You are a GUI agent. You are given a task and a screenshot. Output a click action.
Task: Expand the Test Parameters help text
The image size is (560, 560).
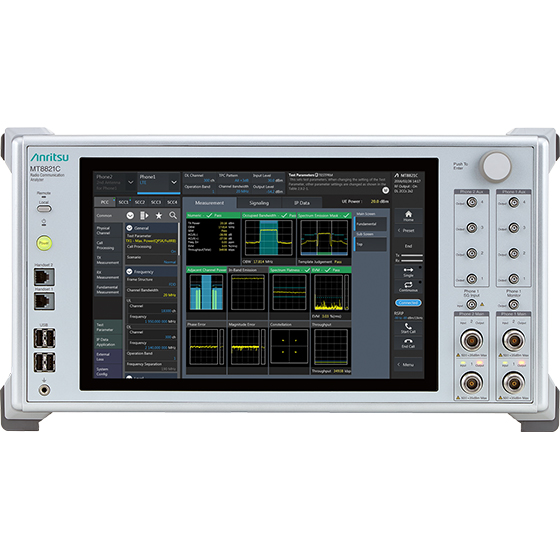385,190
